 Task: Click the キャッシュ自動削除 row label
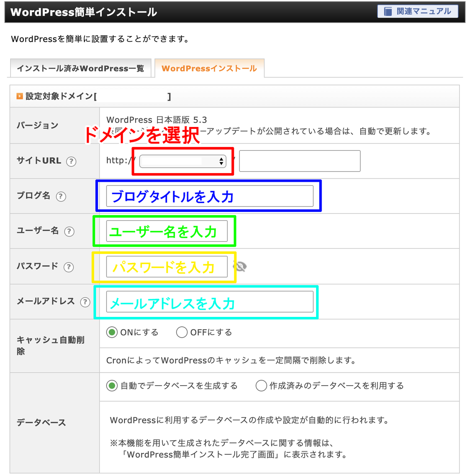[51, 346]
